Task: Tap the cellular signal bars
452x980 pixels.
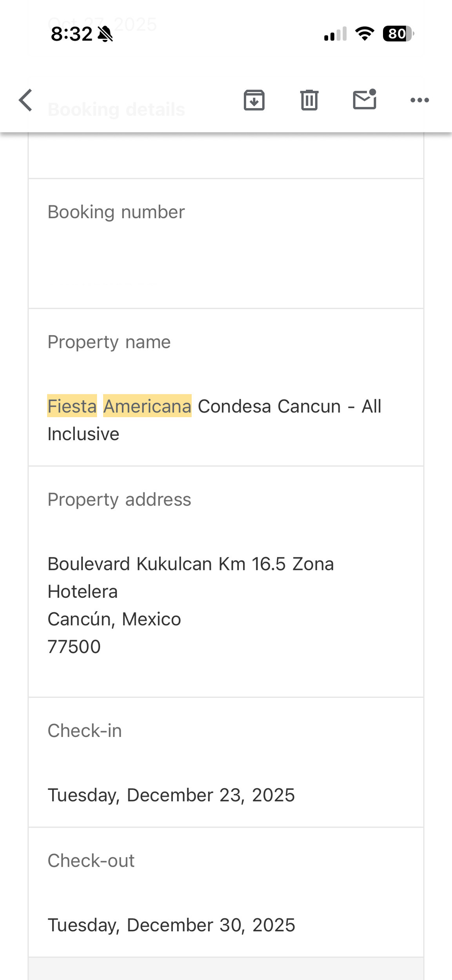Action: tap(335, 34)
